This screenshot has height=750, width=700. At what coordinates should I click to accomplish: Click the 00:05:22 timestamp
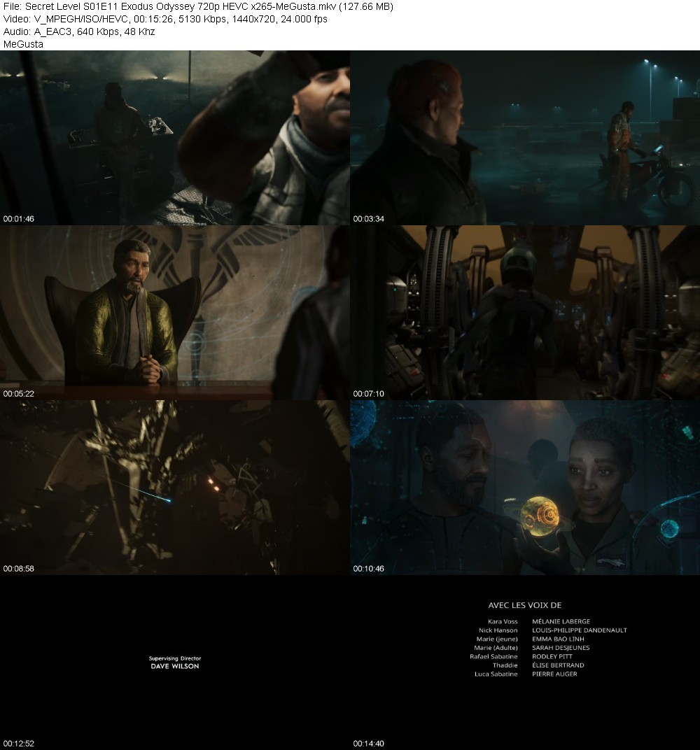point(19,394)
